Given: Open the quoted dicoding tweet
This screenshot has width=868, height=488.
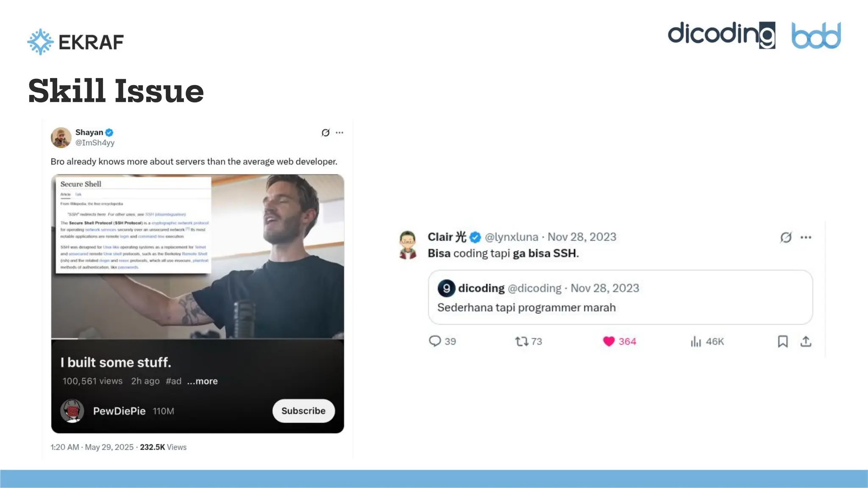Looking at the screenshot, I should coord(620,297).
